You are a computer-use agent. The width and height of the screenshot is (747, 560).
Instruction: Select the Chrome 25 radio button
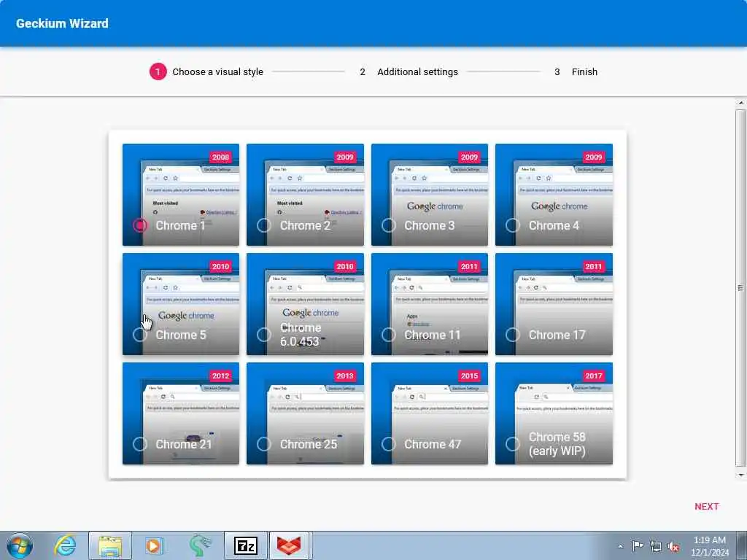click(x=264, y=444)
